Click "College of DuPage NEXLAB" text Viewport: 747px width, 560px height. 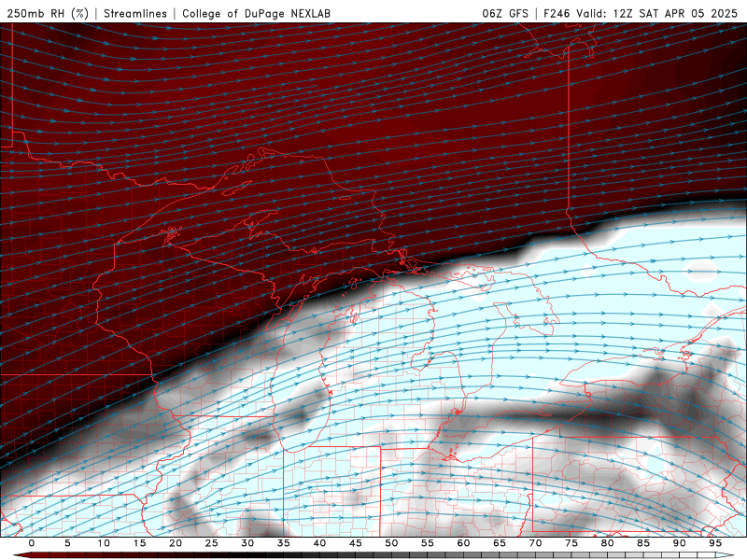tap(256, 14)
